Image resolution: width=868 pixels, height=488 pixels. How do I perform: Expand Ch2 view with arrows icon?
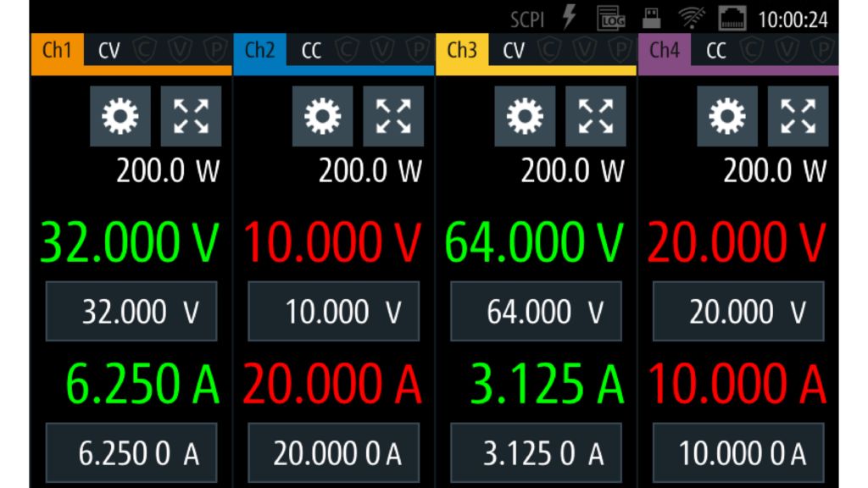(393, 116)
